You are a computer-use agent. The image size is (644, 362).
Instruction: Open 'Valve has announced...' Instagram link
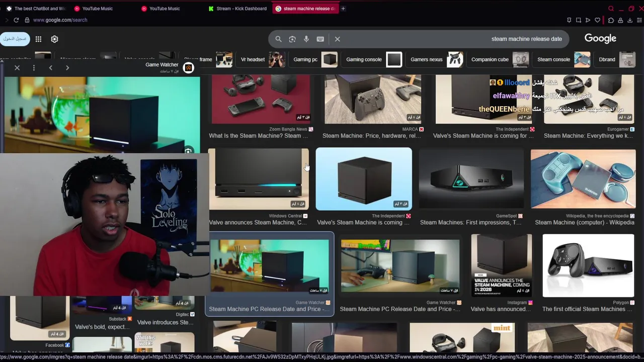click(x=501, y=309)
